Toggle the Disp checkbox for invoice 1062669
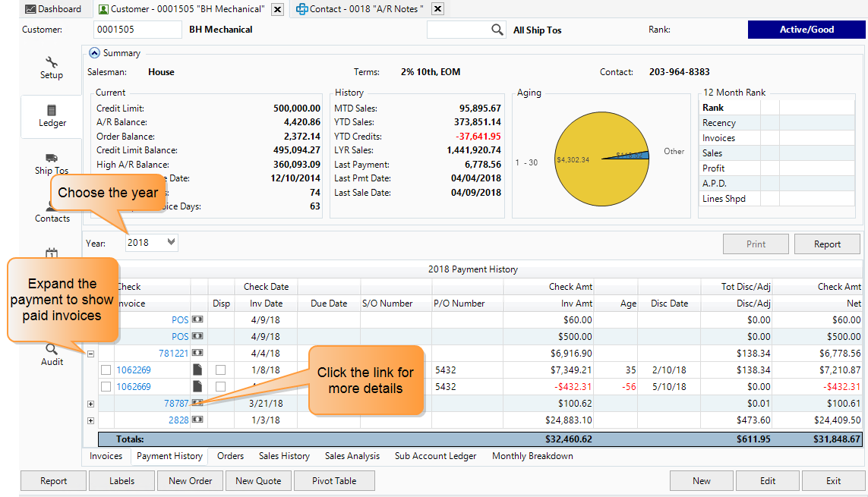868x497 pixels. tap(219, 385)
